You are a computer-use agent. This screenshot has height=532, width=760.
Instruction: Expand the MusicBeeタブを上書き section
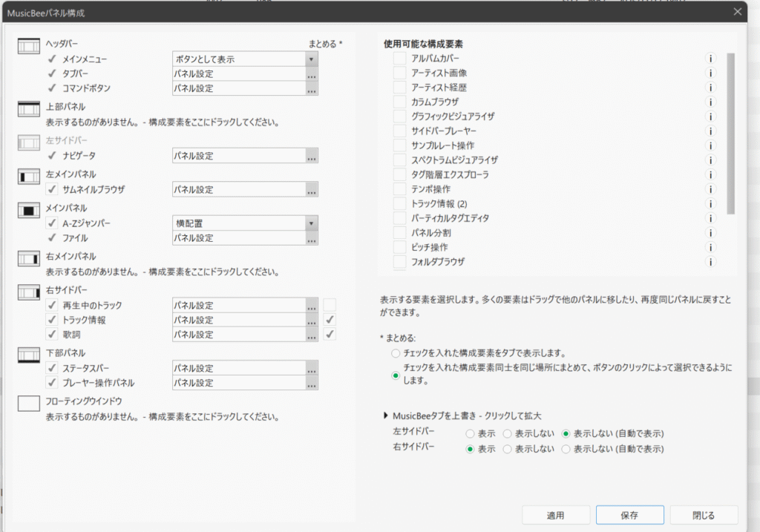tap(385, 416)
